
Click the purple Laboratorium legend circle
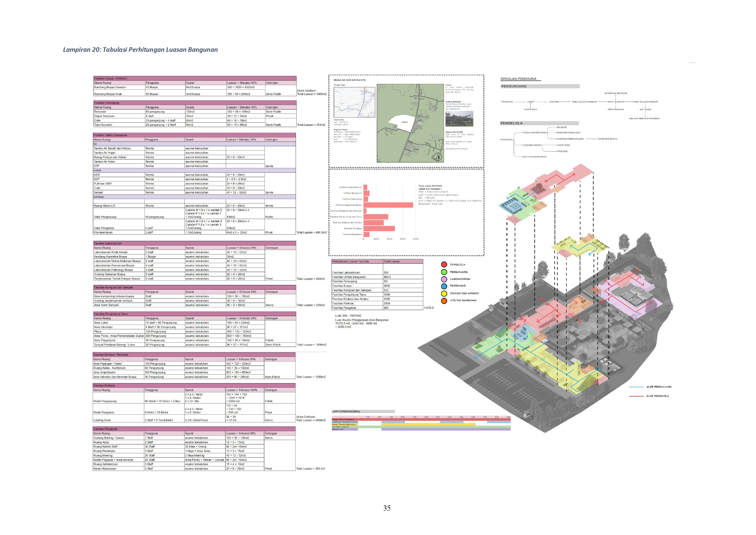tap(444, 279)
